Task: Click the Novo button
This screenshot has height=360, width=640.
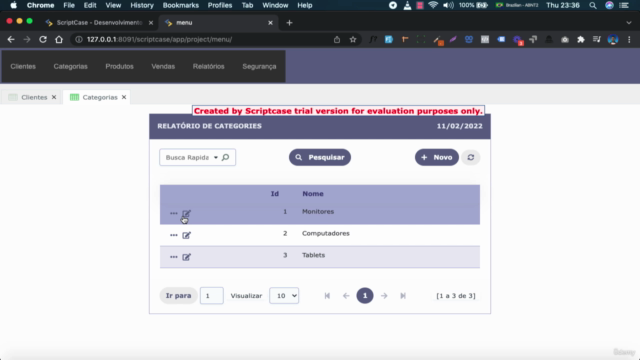Action: click(437, 157)
